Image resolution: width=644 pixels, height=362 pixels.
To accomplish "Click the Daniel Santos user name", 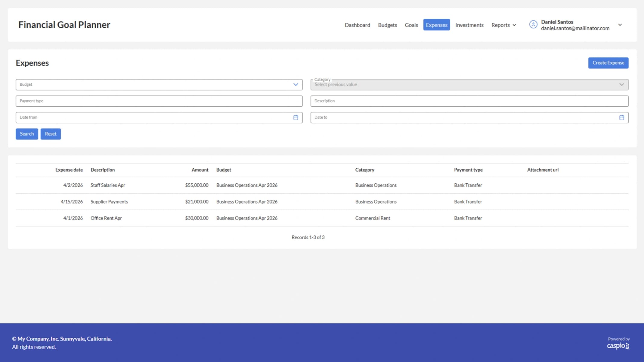I will click(x=557, y=22).
